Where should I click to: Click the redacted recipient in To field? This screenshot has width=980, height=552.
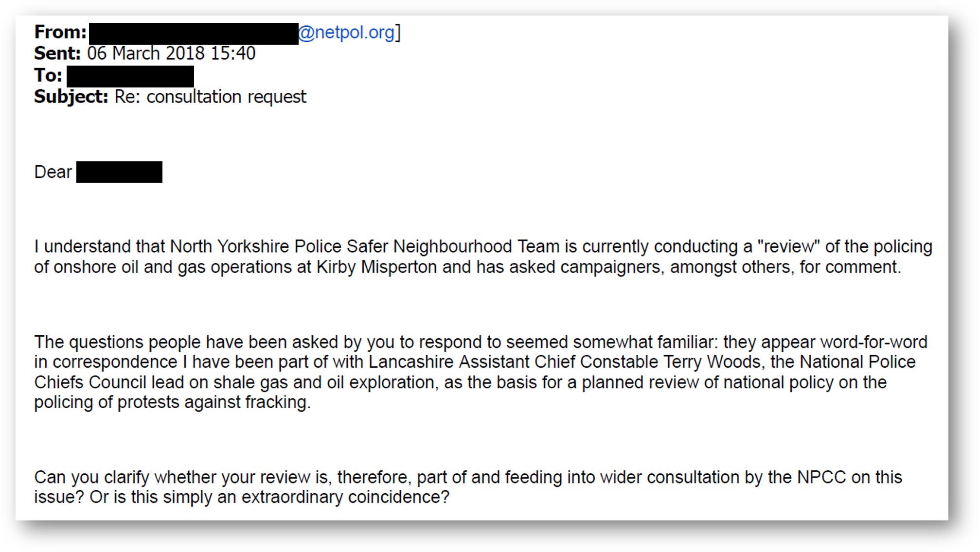click(130, 77)
